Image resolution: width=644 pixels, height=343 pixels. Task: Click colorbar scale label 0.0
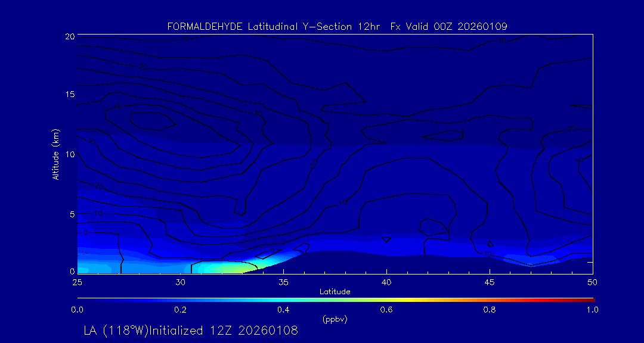[77, 310]
